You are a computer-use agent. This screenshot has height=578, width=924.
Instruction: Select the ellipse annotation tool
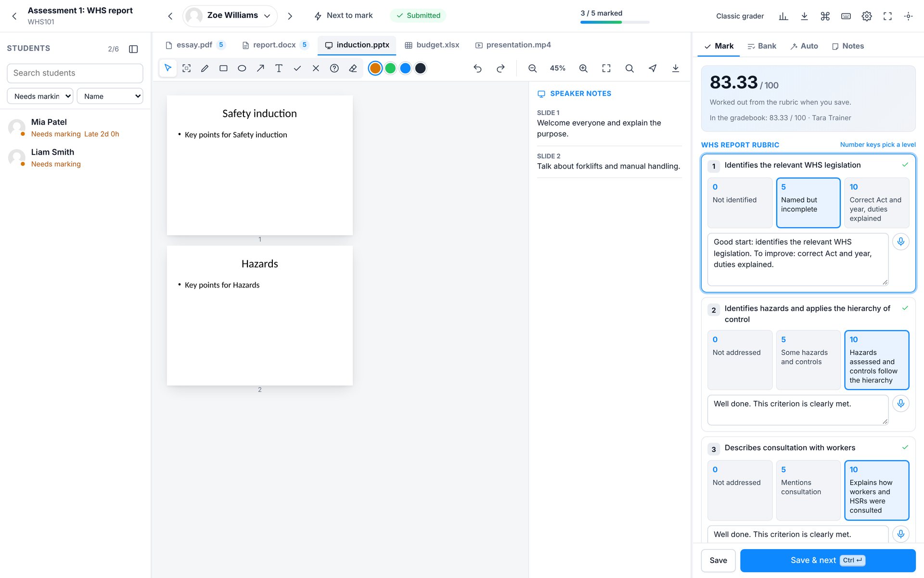click(x=242, y=68)
